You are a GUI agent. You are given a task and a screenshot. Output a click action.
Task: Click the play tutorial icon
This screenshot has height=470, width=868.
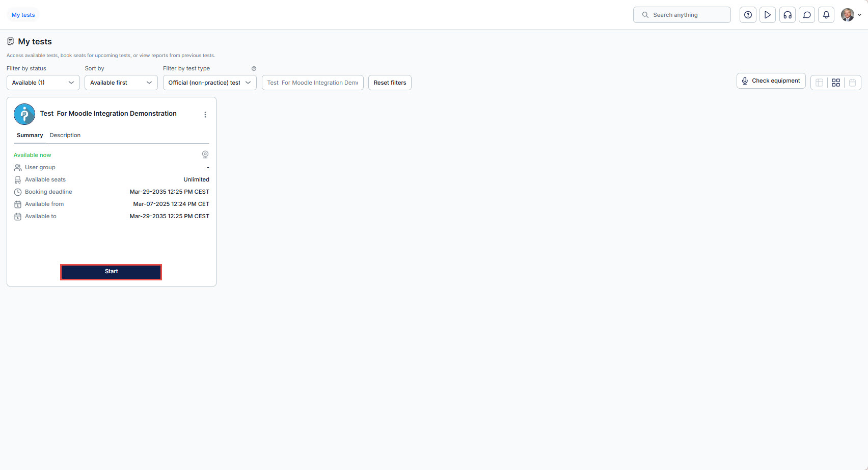767,15
